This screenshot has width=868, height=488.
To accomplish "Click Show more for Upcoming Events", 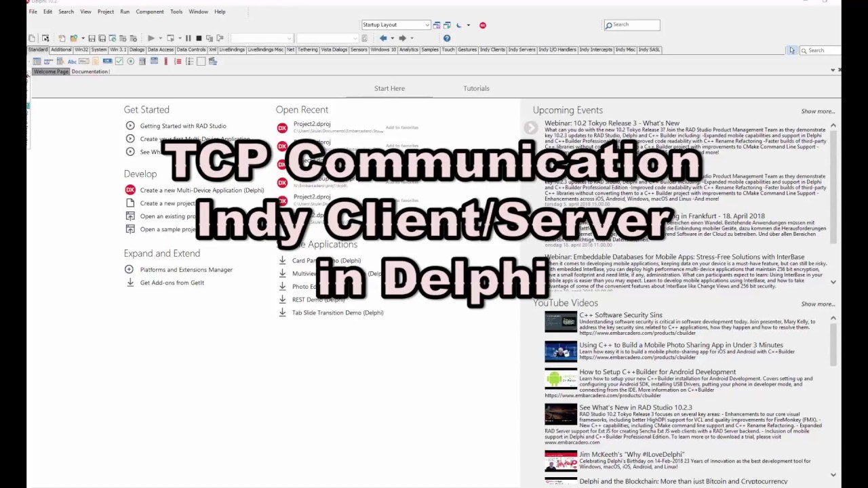I will (x=818, y=111).
